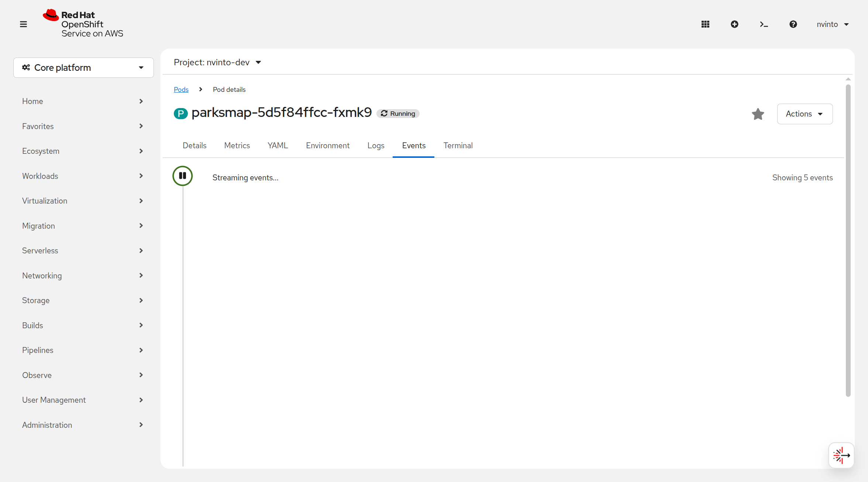
Task: Click the page vertical scrollbar
Action: tap(848, 240)
